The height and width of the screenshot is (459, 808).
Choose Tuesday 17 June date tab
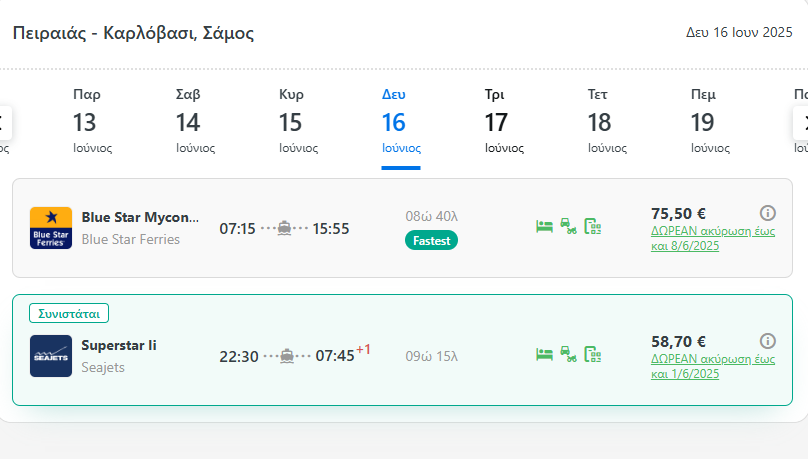497,124
